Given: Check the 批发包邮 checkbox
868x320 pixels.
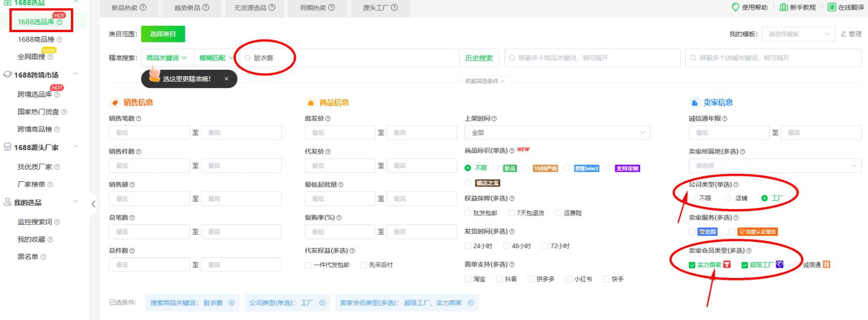Looking at the screenshot, I should 468,213.
